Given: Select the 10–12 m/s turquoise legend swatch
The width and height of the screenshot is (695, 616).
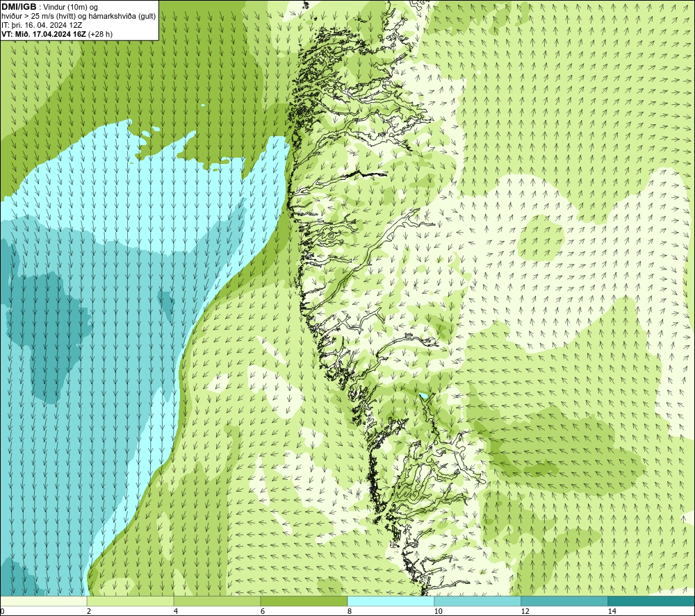Looking at the screenshot, I should point(478,601).
